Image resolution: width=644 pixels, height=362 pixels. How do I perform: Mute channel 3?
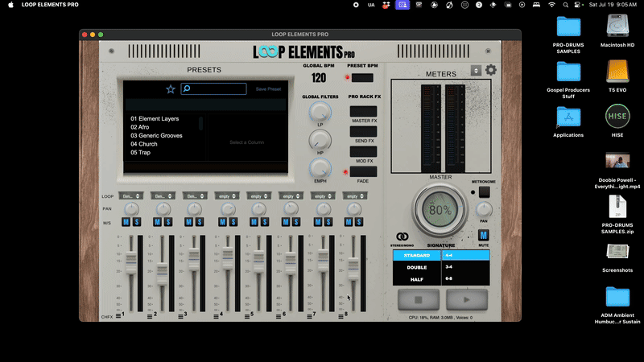(188, 222)
